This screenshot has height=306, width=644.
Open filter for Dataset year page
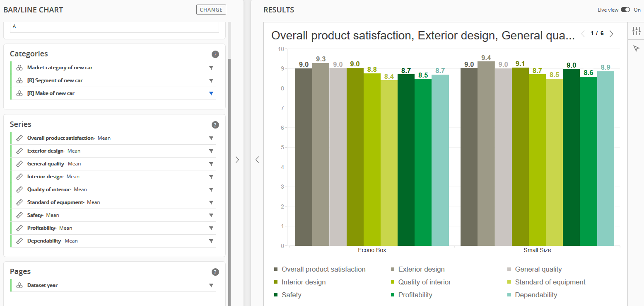[211, 285]
